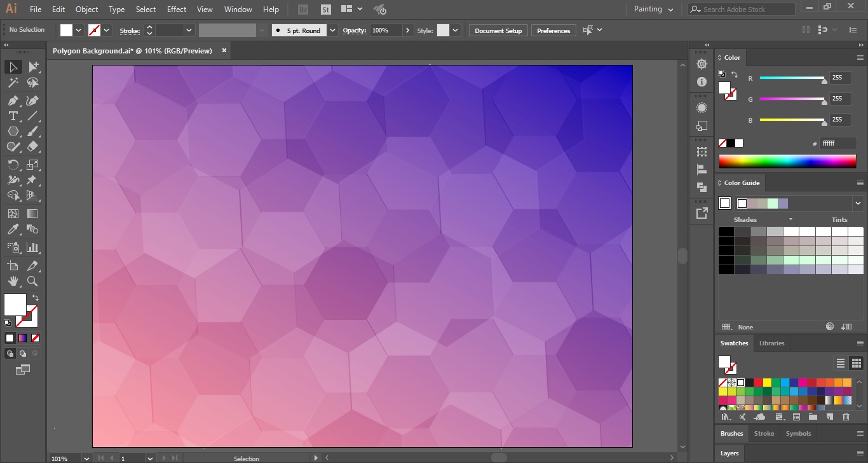Select the Shape Builder tool

pos(13,196)
